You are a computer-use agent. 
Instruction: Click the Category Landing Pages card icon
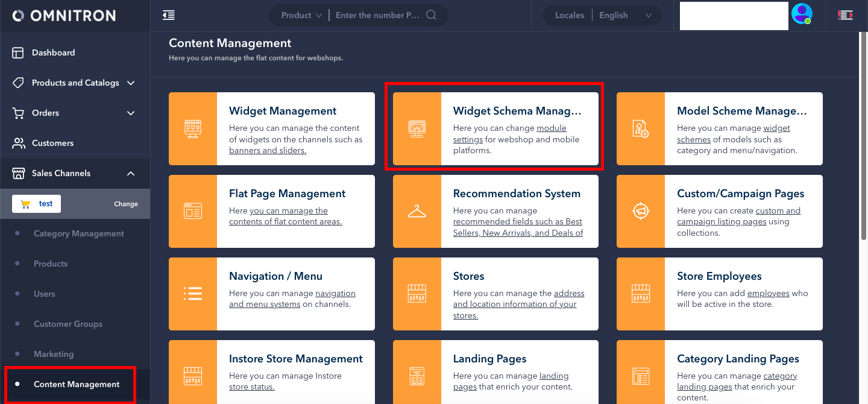[x=641, y=376]
